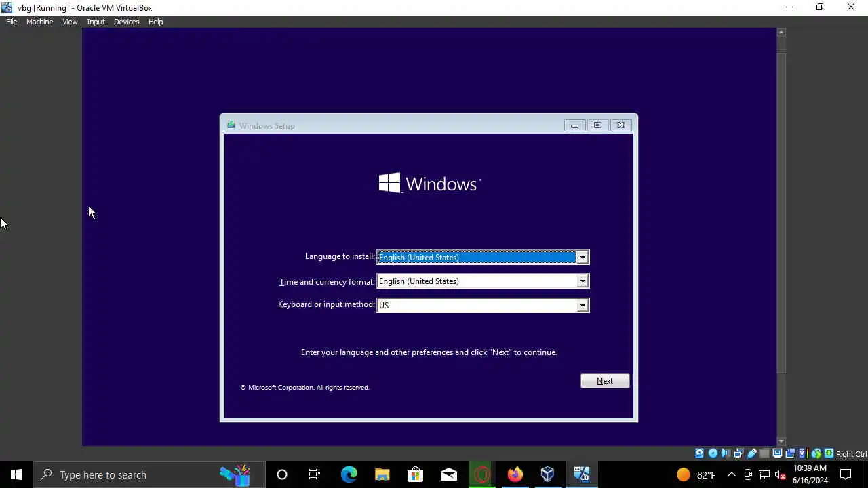Click the recording indicator in VirtualBox status bar

pyautogui.click(x=790, y=453)
